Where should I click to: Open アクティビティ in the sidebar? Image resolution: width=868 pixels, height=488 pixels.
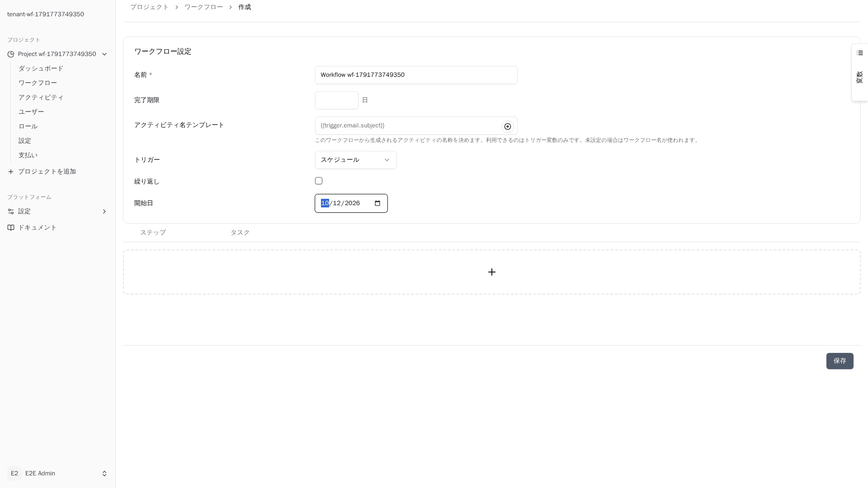coord(41,98)
